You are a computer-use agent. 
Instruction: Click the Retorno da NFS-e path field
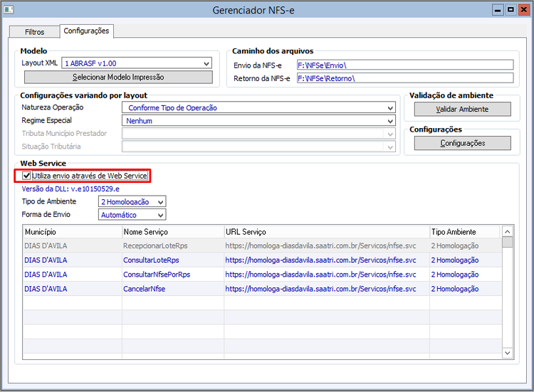coord(404,78)
